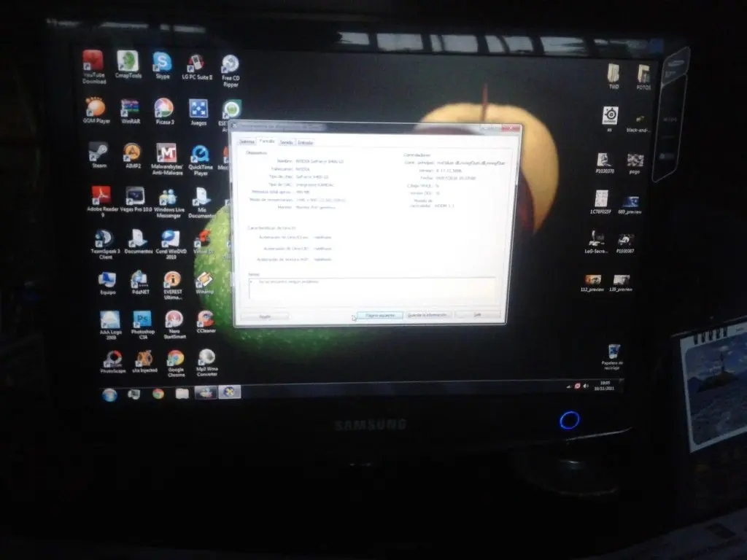Launch the Nero StartSmart shortcut
The width and height of the screenshot is (747, 560).
click(x=174, y=324)
